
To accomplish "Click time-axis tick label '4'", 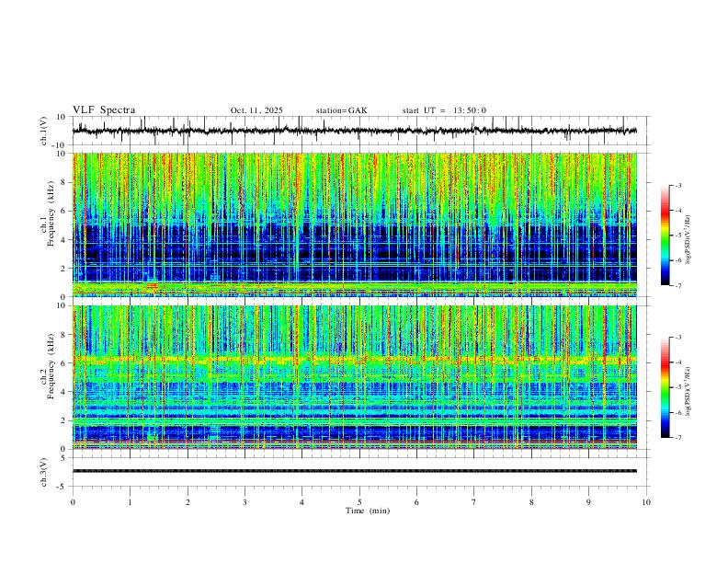I will click(x=301, y=502).
